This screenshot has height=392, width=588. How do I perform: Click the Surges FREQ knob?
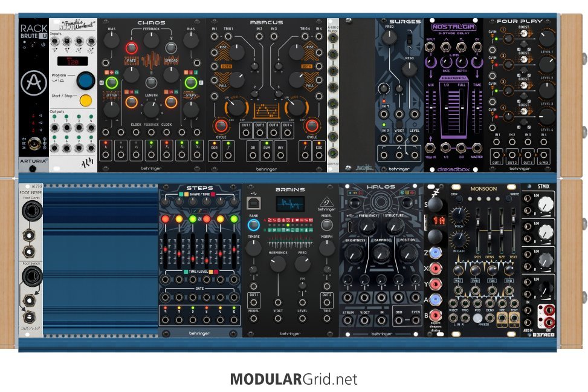pyautogui.click(x=389, y=38)
